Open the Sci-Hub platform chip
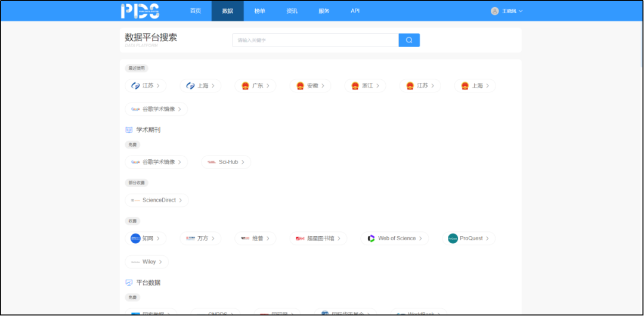Image resolution: width=644 pixels, height=316 pixels. (226, 162)
